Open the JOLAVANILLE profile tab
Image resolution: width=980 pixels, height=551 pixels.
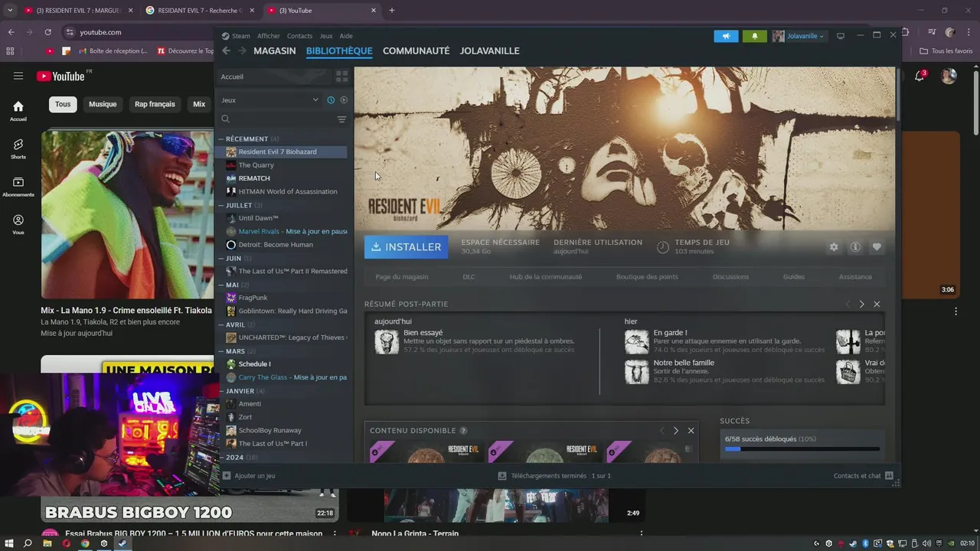click(x=489, y=51)
